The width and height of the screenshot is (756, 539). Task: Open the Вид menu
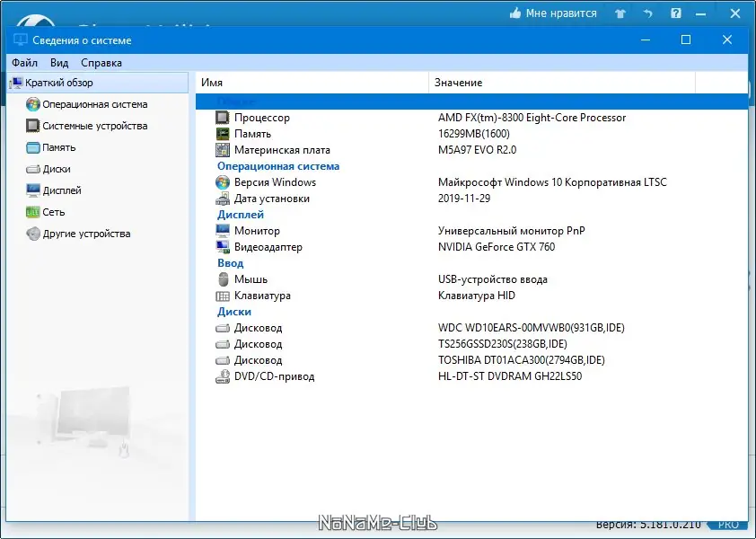[59, 63]
